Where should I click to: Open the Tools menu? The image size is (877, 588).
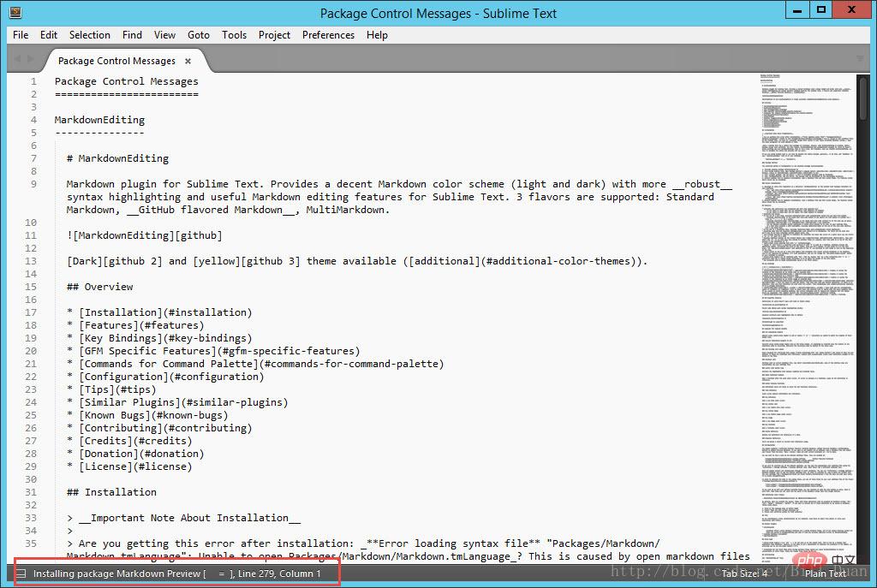[234, 34]
